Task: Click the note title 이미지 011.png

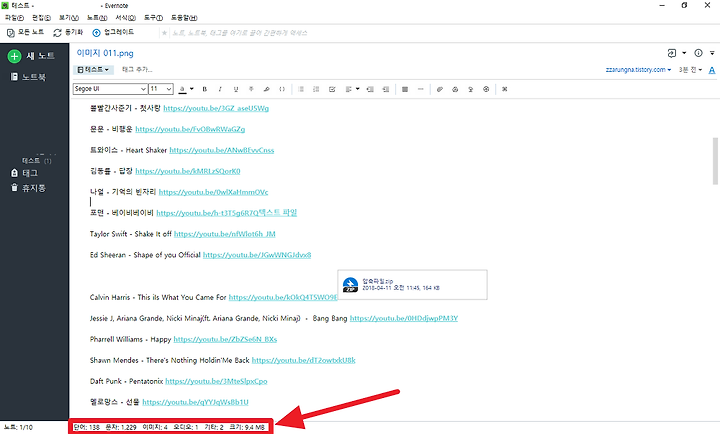Action: point(105,53)
